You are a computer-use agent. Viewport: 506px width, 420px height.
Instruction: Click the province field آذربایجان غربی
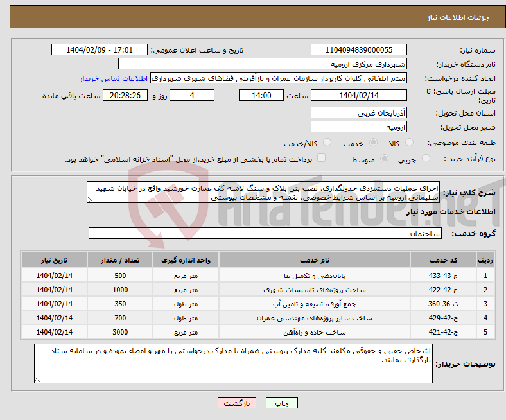358,112
